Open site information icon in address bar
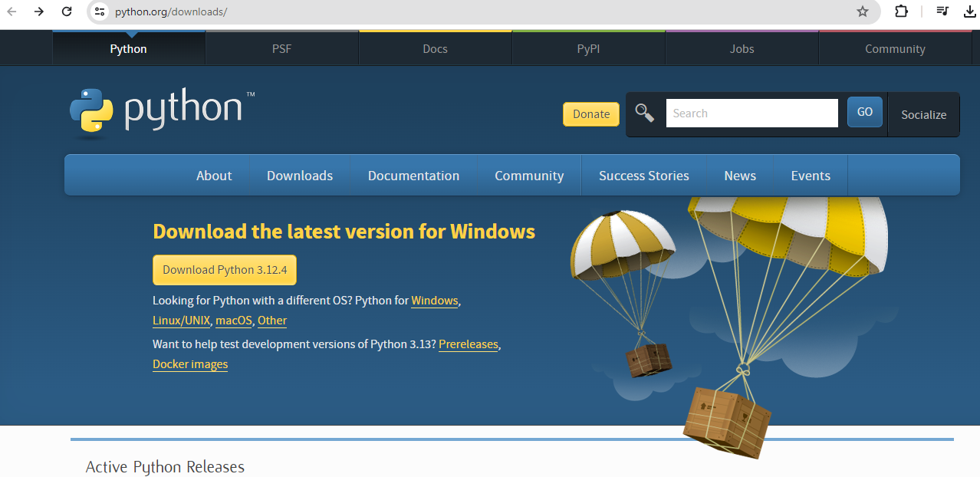This screenshot has height=477, width=980. tap(99, 12)
